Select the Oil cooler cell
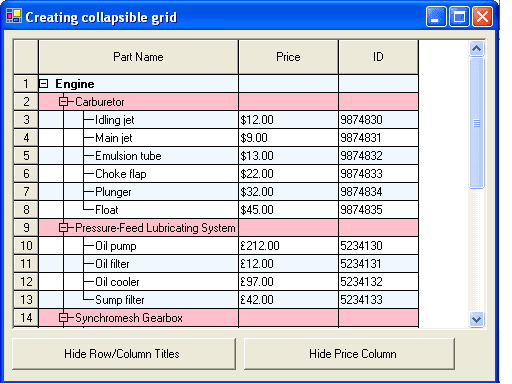 (139, 282)
